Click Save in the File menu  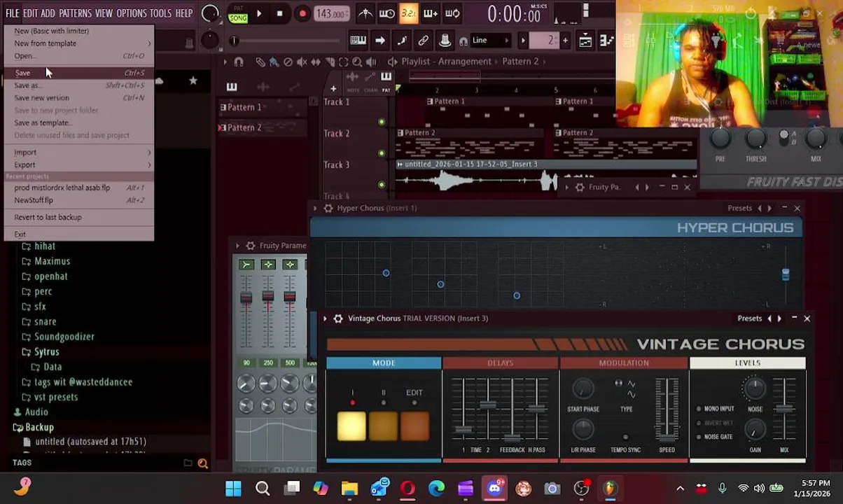click(x=79, y=73)
